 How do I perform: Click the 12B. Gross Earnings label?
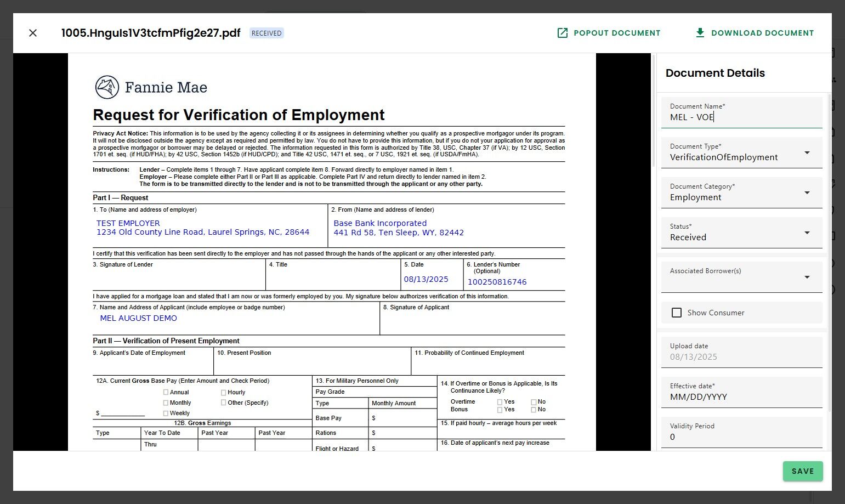tap(202, 423)
